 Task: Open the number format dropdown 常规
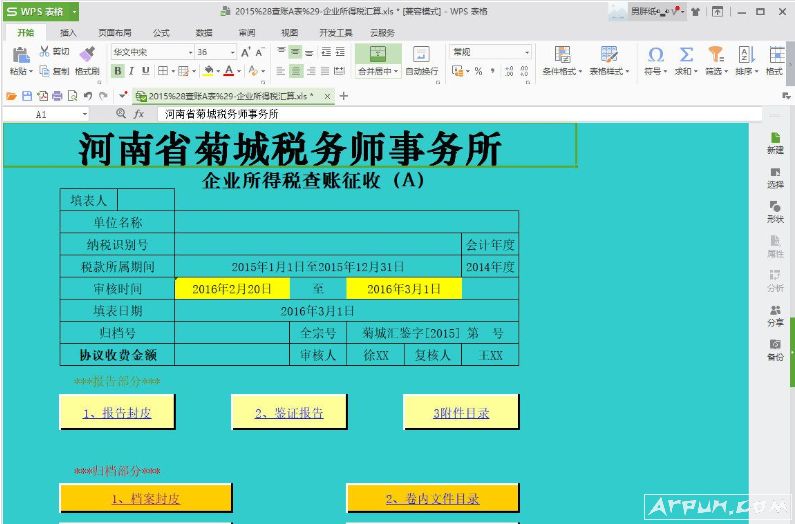[x=491, y=51]
